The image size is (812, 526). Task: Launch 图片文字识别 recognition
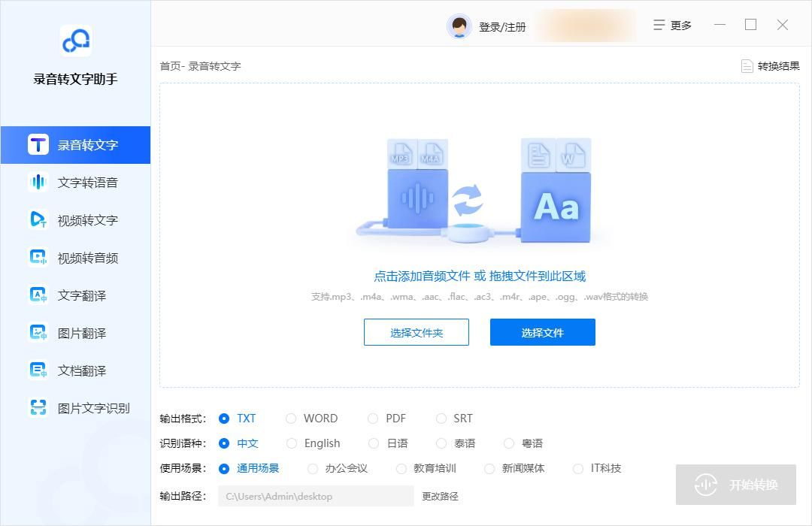coord(75,407)
